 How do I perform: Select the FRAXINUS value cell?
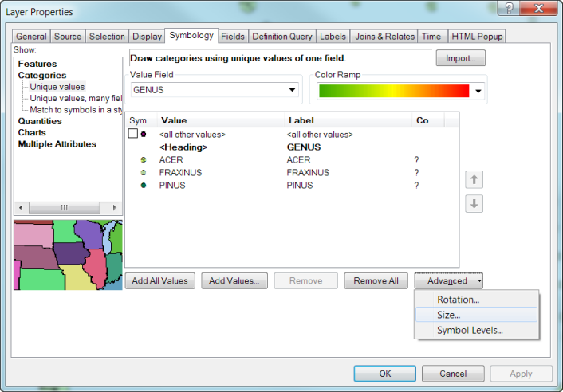180,173
